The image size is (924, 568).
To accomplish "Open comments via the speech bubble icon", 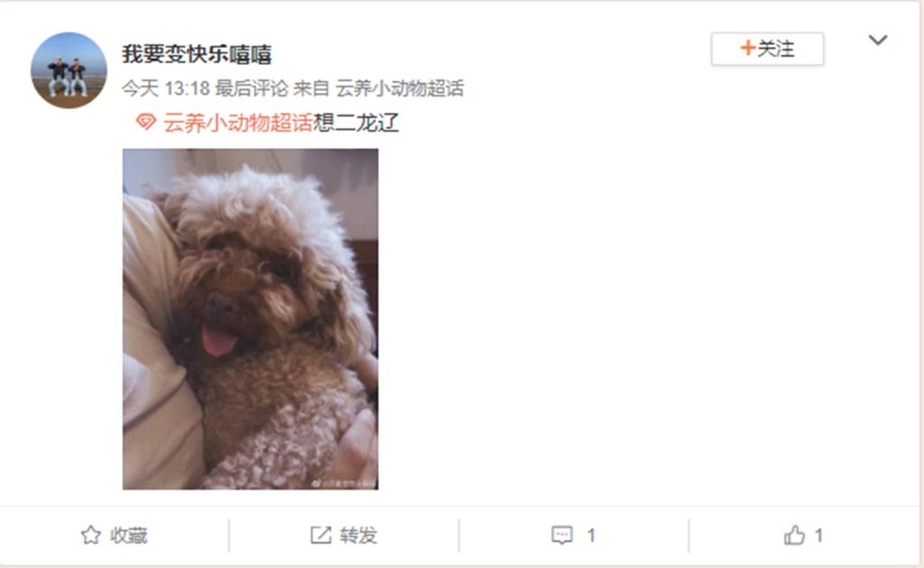I will pos(562,535).
